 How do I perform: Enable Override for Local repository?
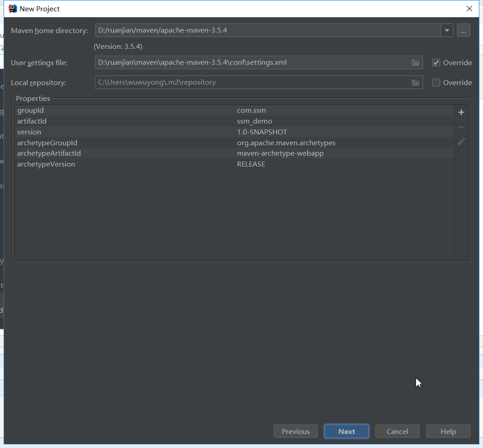[x=436, y=83]
